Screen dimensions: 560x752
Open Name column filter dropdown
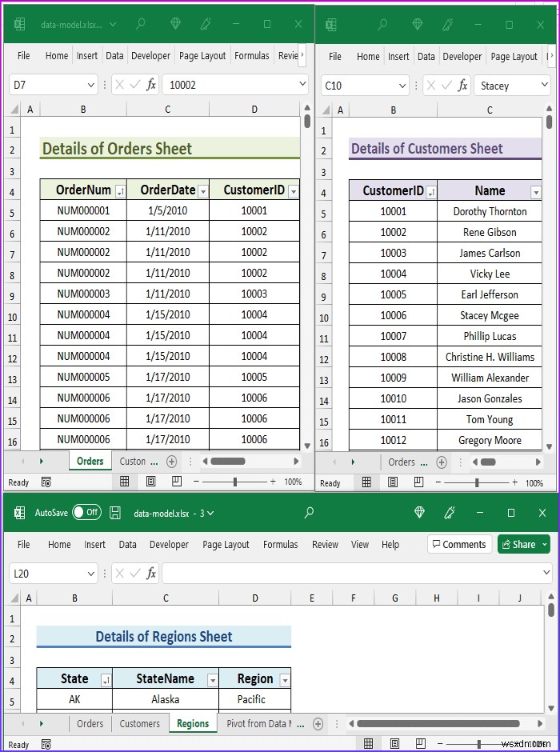pyautogui.click(x=536, y=193)
